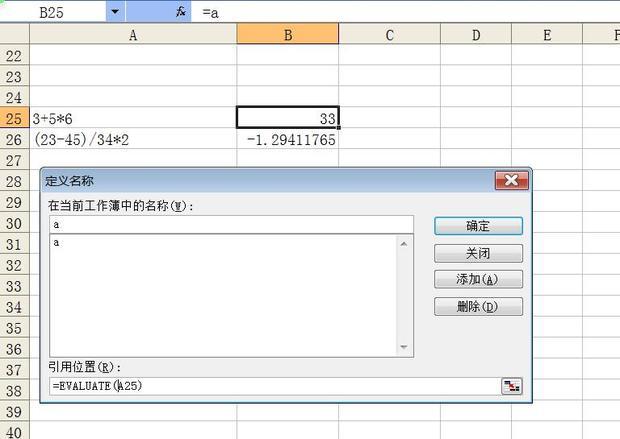Image resolution: width=620 pixels, height=439 pixels.
Task: Select row 24 header
Action: click(x=15, y=97)
